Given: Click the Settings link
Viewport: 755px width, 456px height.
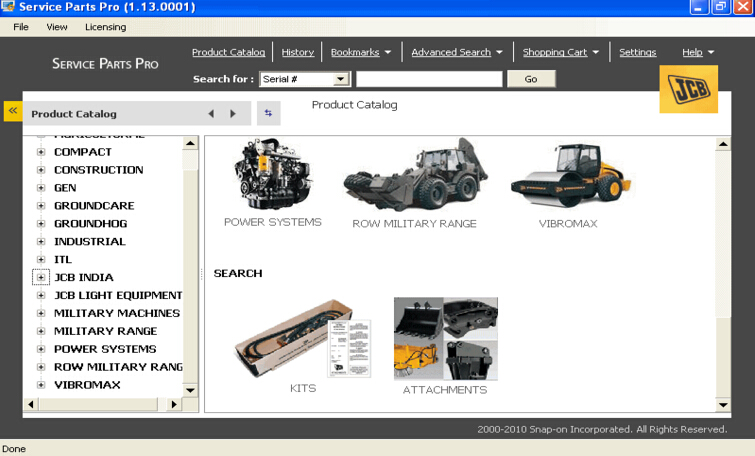Looking at the screenshot, I should tap(638, 52).
